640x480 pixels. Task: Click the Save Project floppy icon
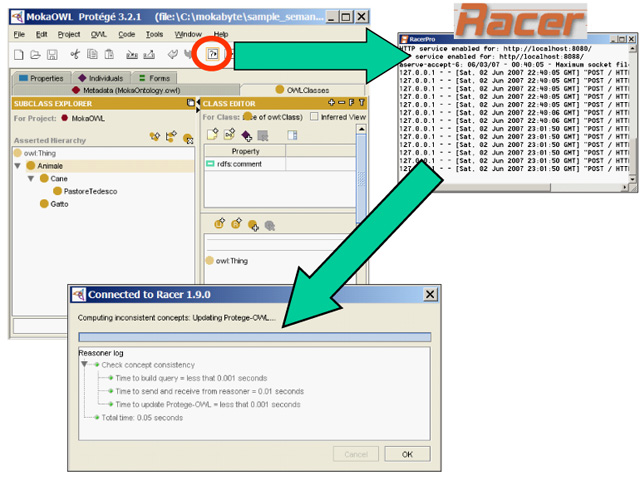(52, 54)
